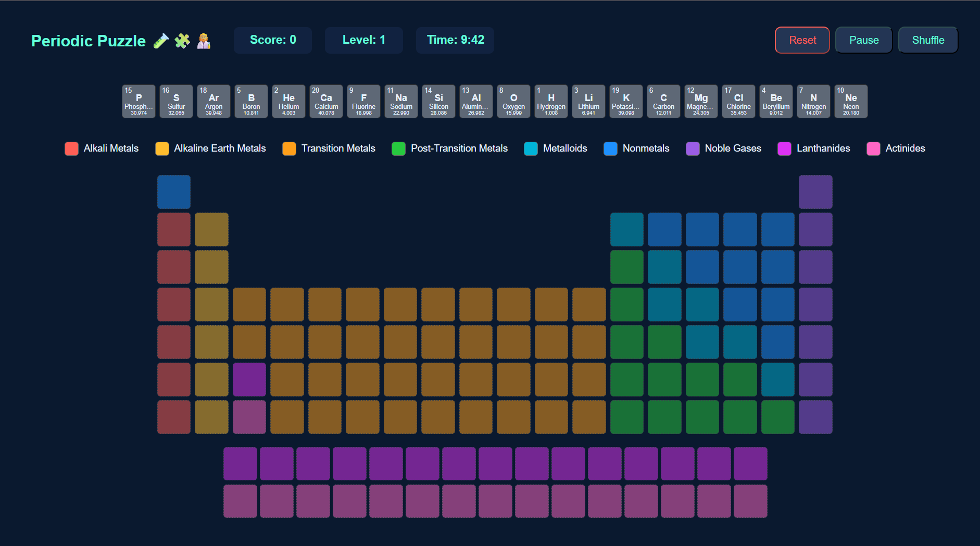Select the Hydrogen element tile
The image size is (980, 546).
coord(550,101)
